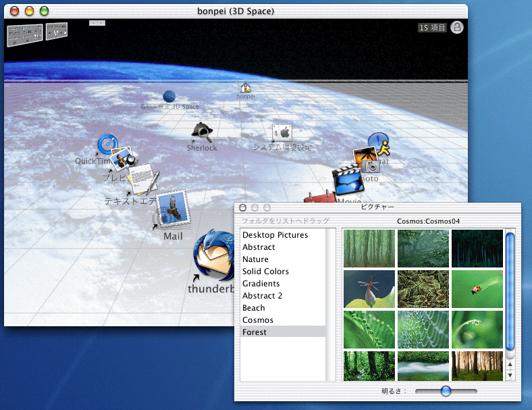Choose the foggy treetops thumbnail, middle of top row
The image size is (532, 410).
click(x=423, y=249)
